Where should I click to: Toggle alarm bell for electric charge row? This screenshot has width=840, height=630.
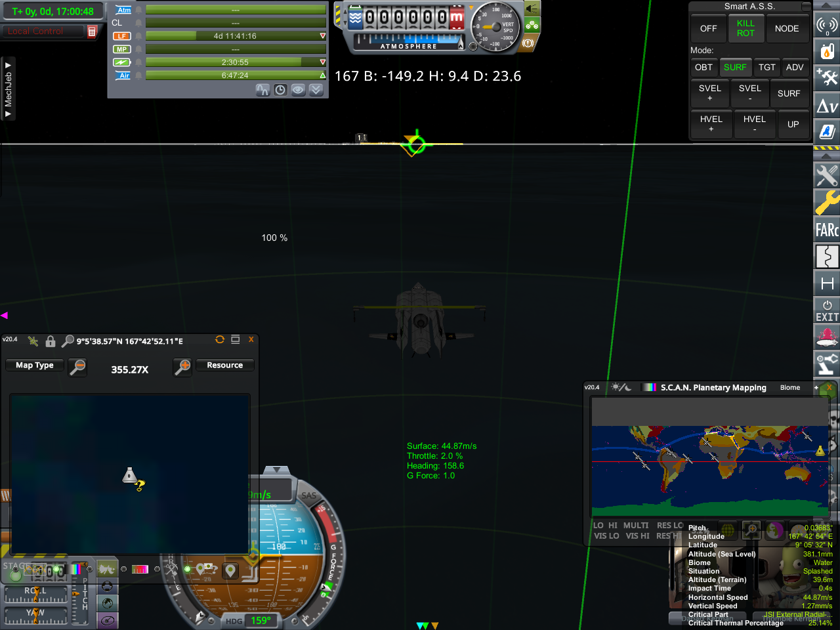138,62
